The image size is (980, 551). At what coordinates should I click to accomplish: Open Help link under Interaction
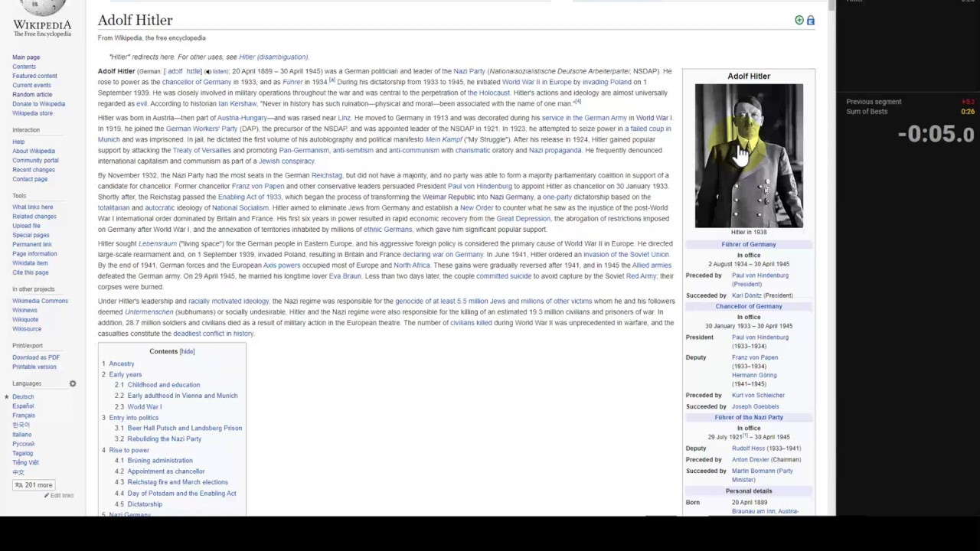coord(18,142)
